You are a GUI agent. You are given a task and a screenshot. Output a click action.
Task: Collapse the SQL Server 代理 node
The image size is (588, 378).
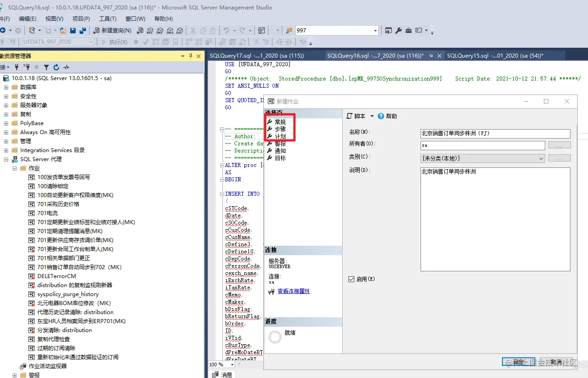[6, 159]
